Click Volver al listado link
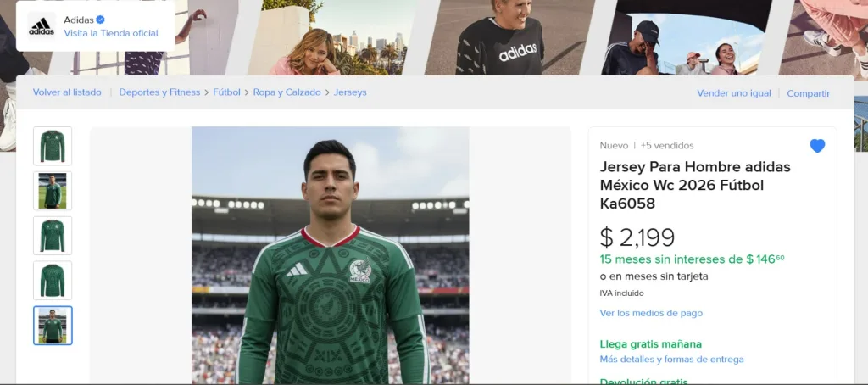The width and height of the screenshot is (868, 385). click(x=67, y=92)
